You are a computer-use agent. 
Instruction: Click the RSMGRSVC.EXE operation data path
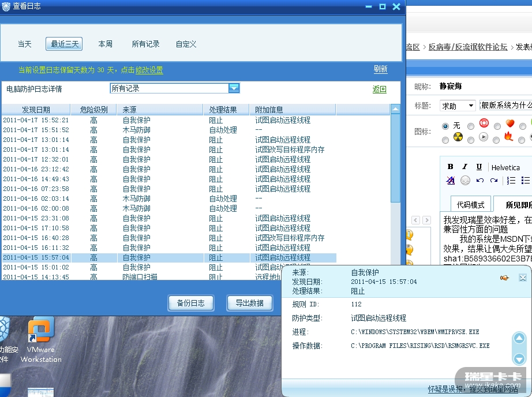click(420, 346)
